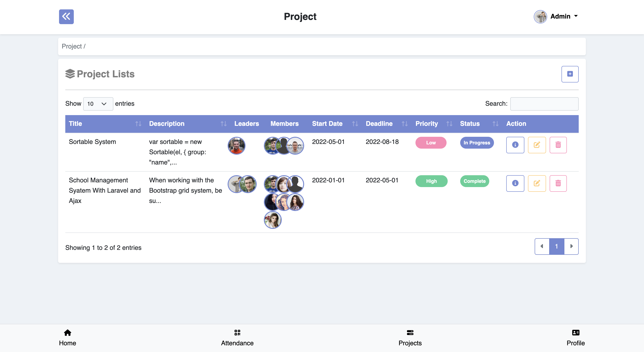Toggle the High priority badge
The height and width of the screenshot is (352, 644).
[x=431, y=181]
